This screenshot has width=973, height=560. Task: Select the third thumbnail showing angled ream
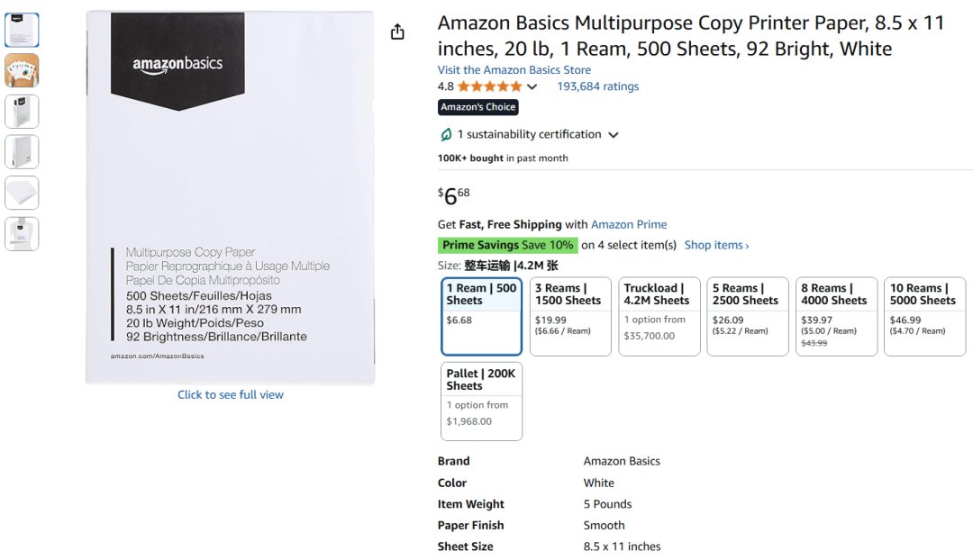coord(22,111)
